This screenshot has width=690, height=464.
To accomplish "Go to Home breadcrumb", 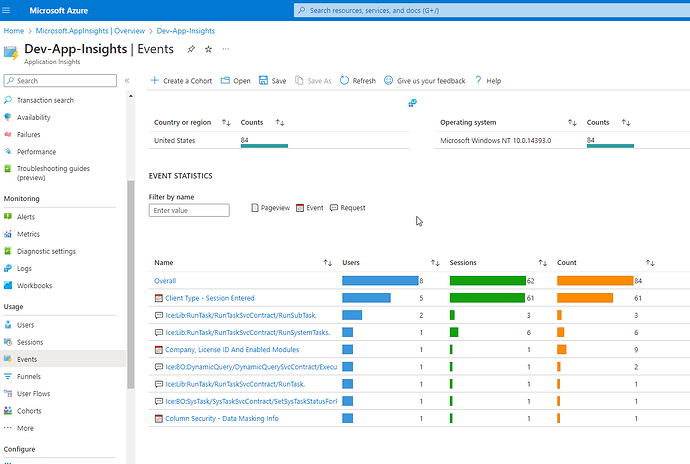I will click(14, 31).
